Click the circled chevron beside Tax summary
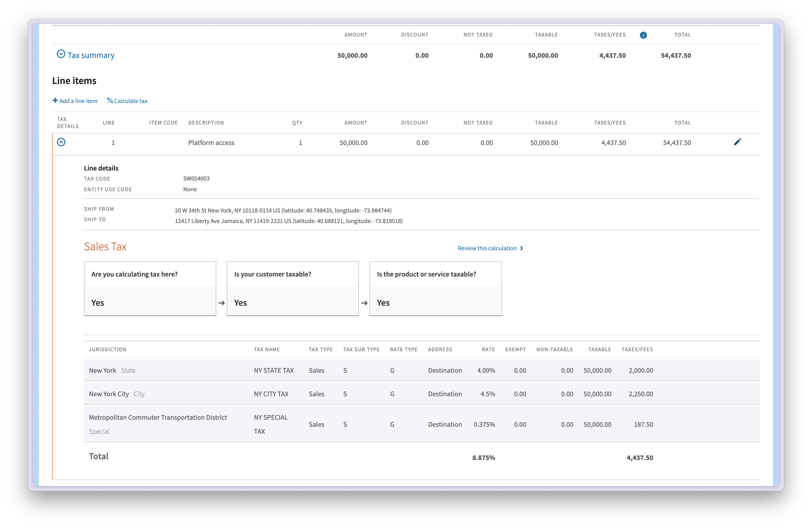The image size is (812, 528). click(61, 54)
